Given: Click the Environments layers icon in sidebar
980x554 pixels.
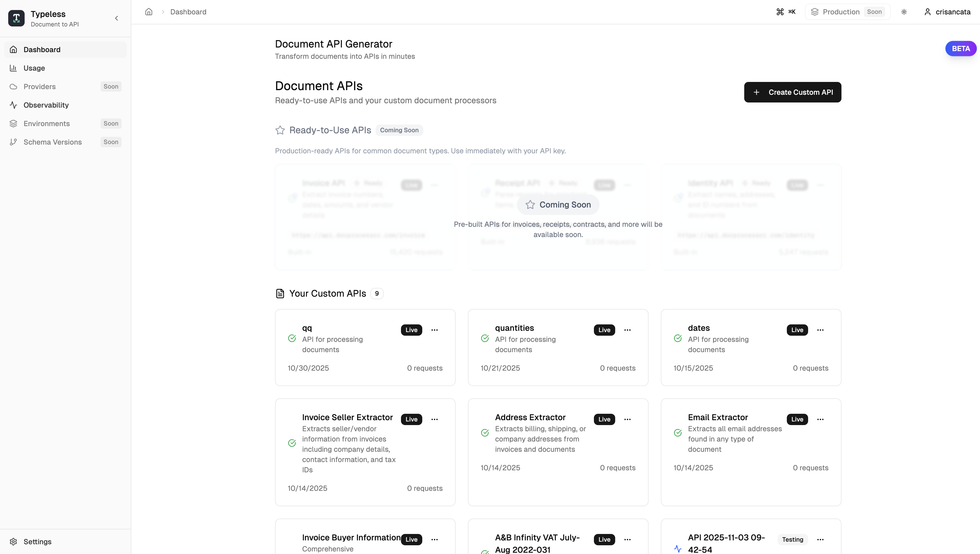Looking at the screenshot, I should coord(14,123).
